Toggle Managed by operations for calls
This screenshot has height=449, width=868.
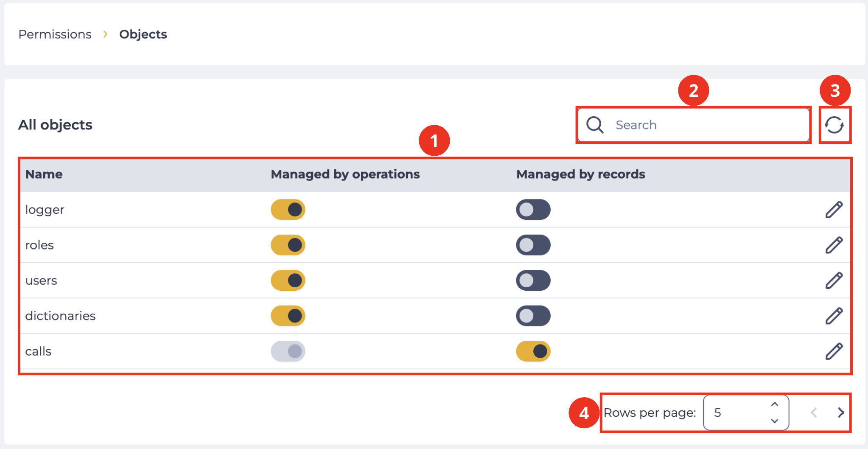(288, 351)
